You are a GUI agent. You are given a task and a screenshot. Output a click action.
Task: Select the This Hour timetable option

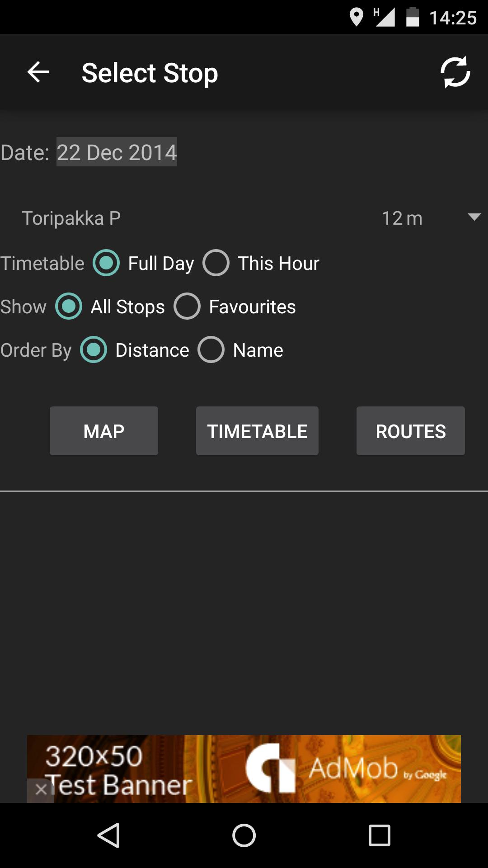[216, 263]
